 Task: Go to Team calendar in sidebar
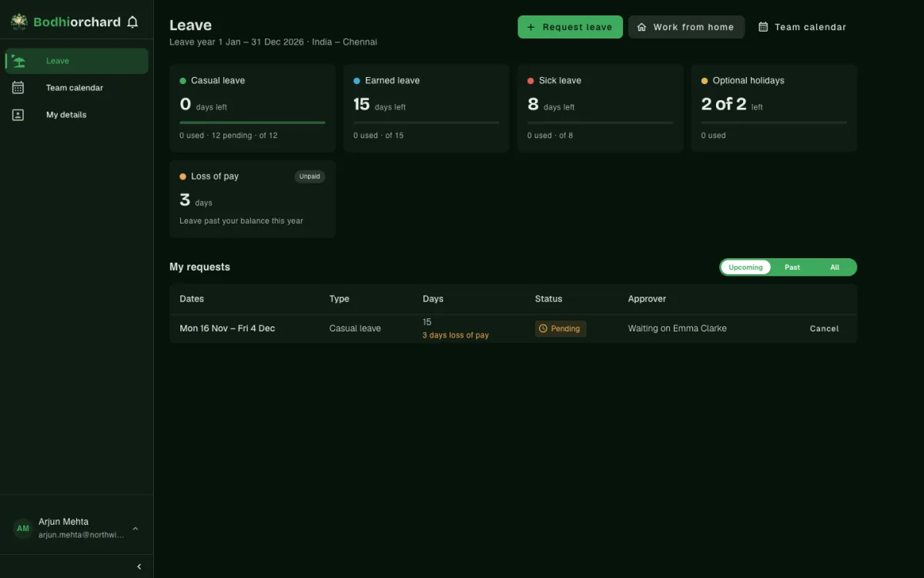[77, 88]
